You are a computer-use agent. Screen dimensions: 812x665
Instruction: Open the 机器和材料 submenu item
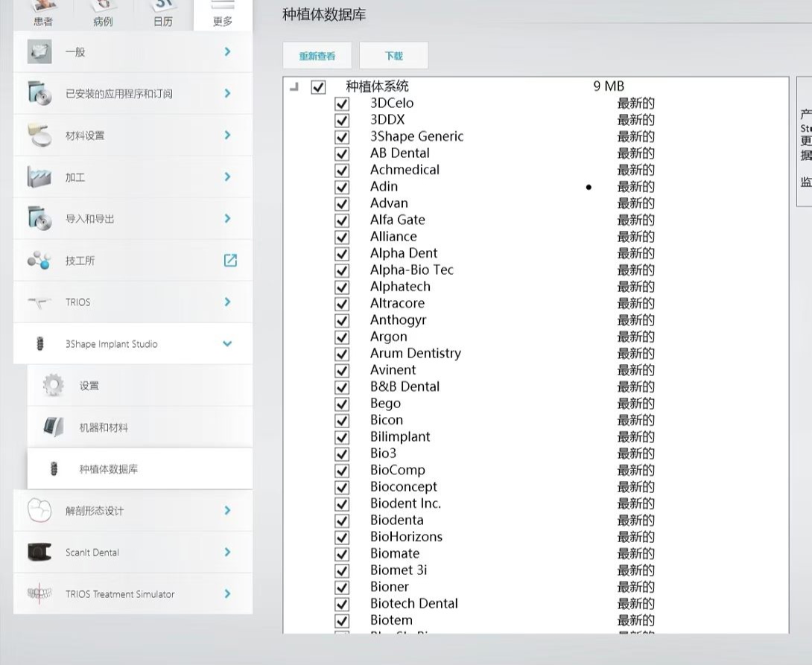coord(140,427)
